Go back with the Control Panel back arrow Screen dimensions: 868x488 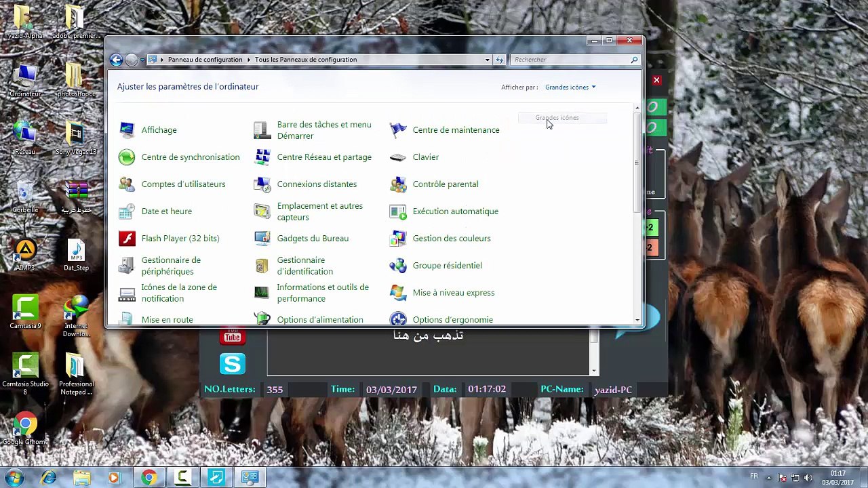116,60
